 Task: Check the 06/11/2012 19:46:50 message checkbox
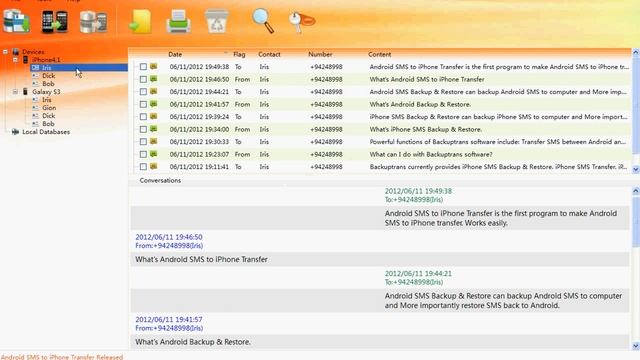(x=143, y=79)
